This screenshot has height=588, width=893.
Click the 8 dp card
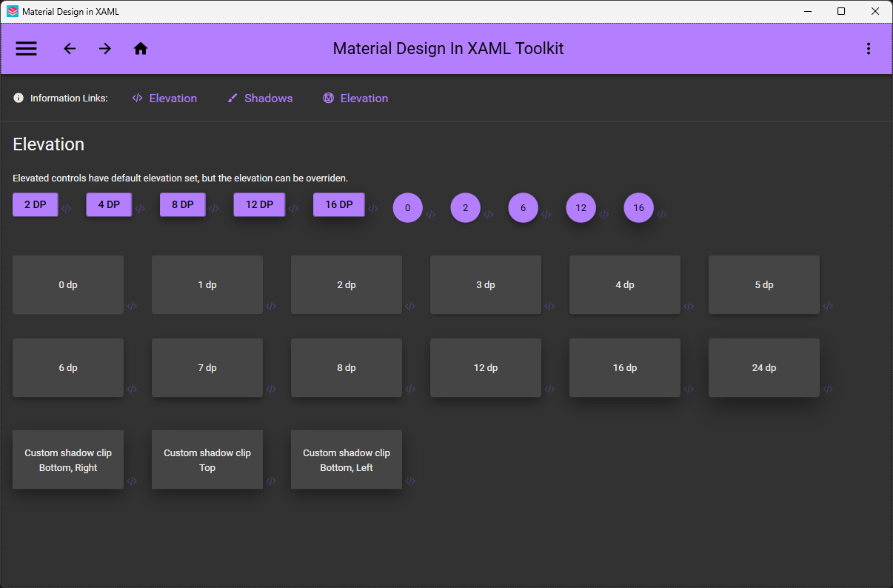point(347,368)
